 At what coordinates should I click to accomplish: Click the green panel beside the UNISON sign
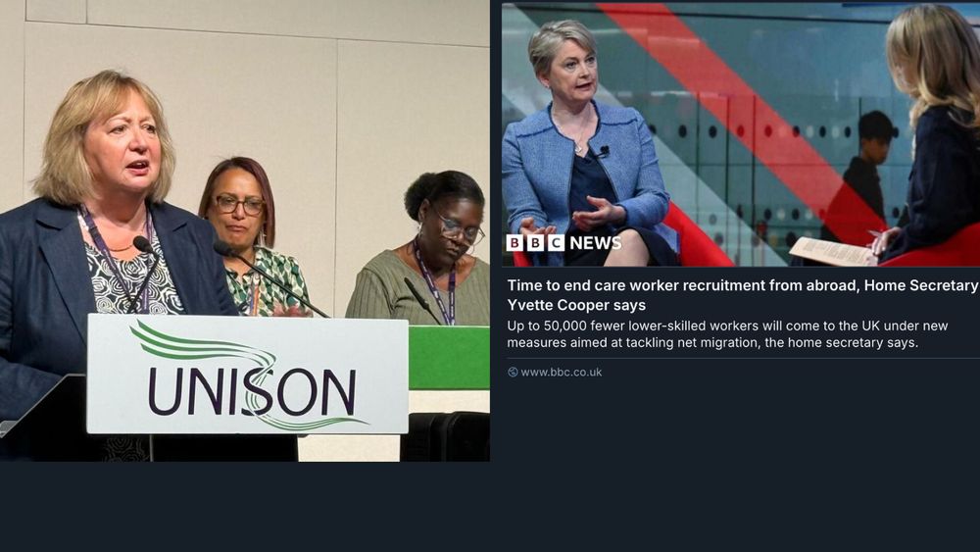click(449, 358)
